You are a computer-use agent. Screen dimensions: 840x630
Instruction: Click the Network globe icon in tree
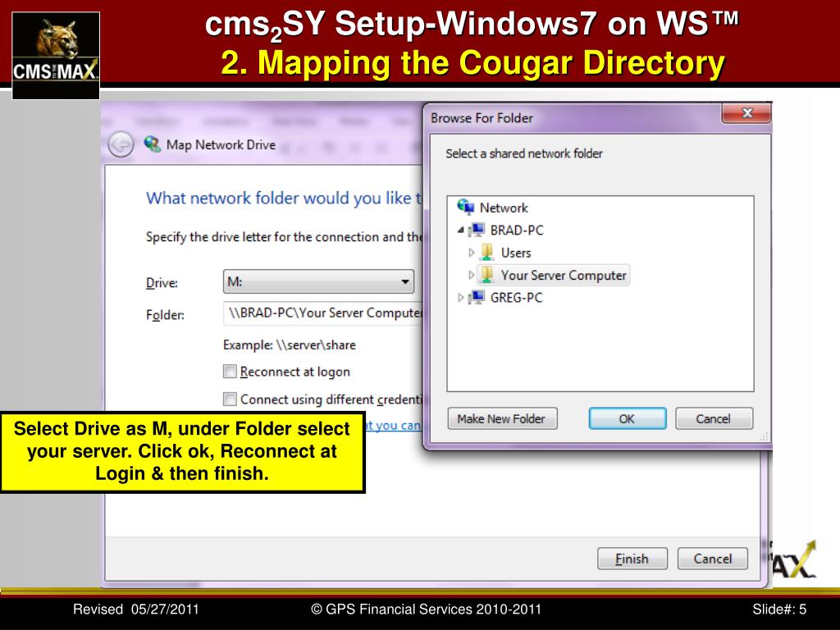(466, 207)
